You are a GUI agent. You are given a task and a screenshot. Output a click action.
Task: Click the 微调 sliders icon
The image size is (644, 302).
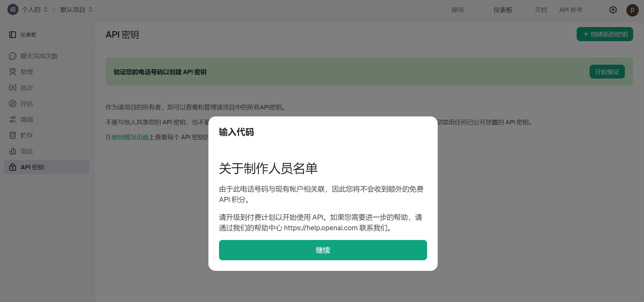point(13,119)
